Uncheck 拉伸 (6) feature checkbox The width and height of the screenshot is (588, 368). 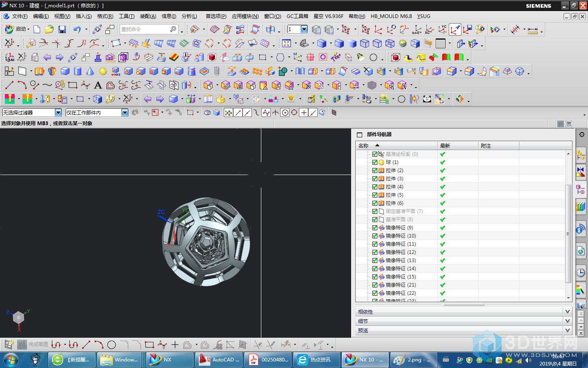click(374, 203)
